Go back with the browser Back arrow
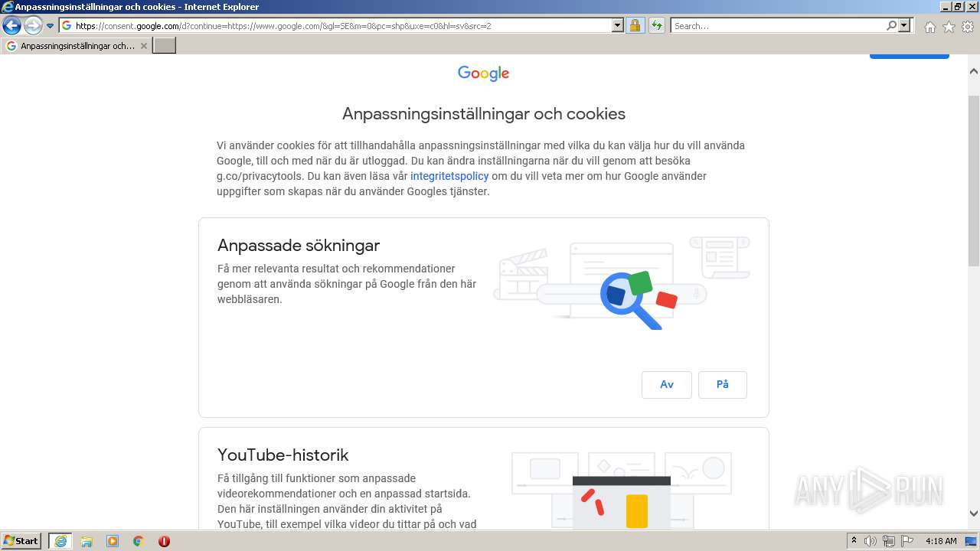This screenshot has width=980, height=551. tap(11, 26)
